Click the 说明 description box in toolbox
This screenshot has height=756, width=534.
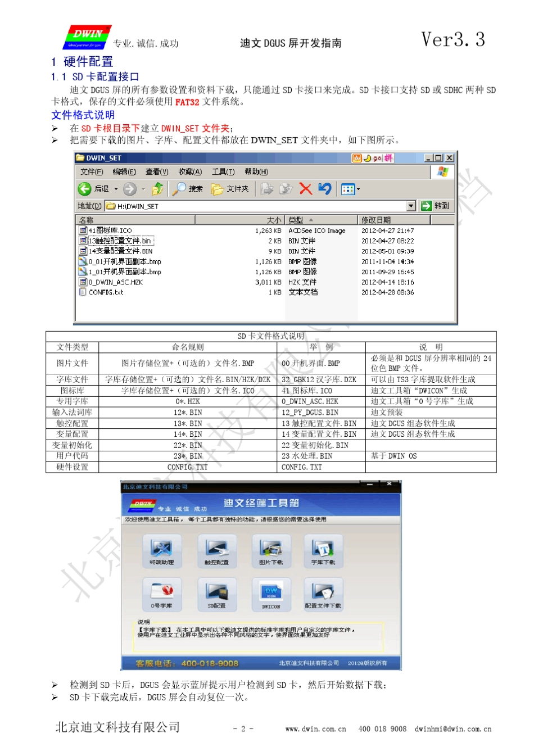tap(260, 635)
